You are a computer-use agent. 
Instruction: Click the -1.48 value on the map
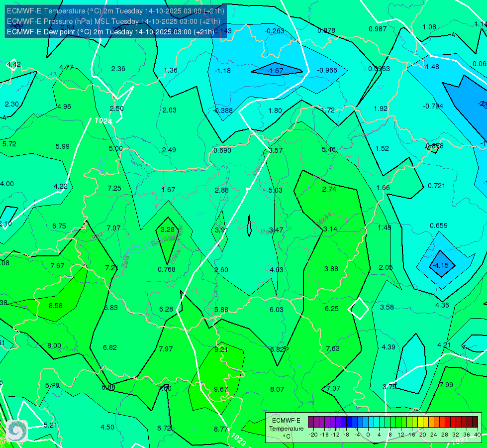click(x=431, y=67)
